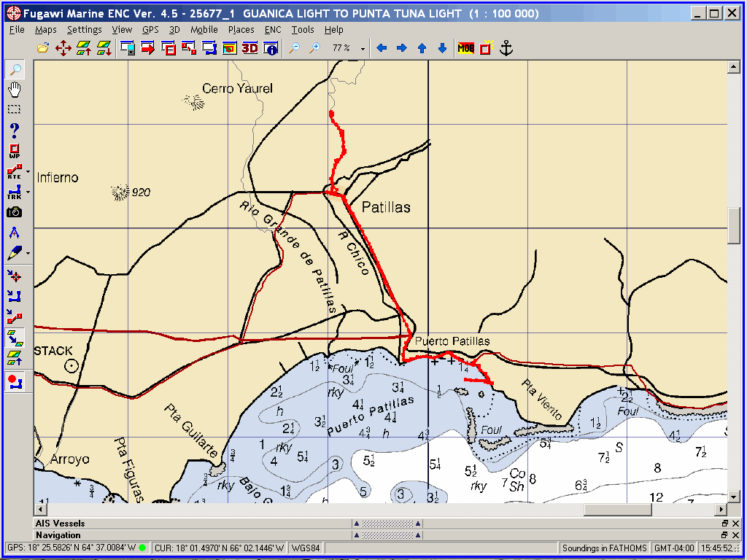Select the hand pan tool
This screenshot has width=747, height=560.
coord(15,90)
